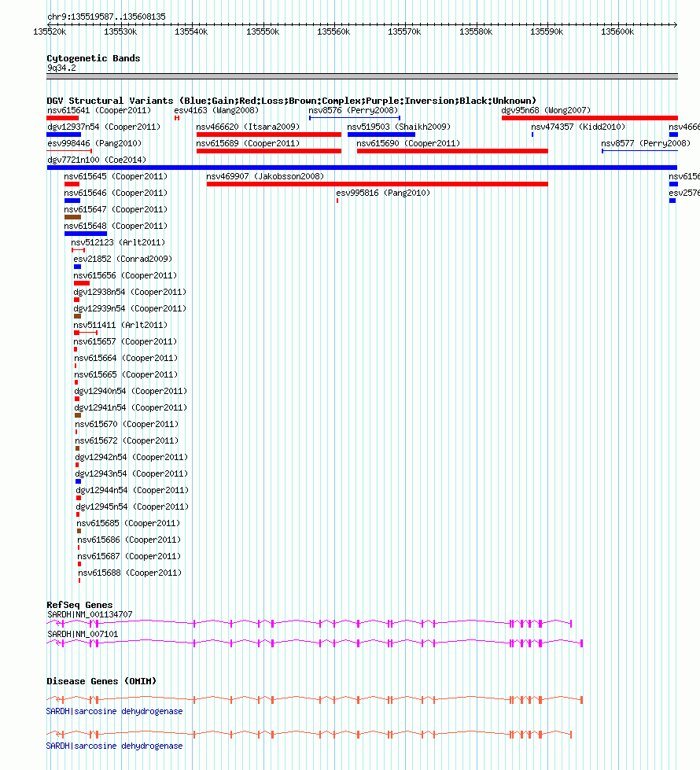Open variant esv21852 (Conrad2009)
The image size is (700, 770).
point(123,259)
